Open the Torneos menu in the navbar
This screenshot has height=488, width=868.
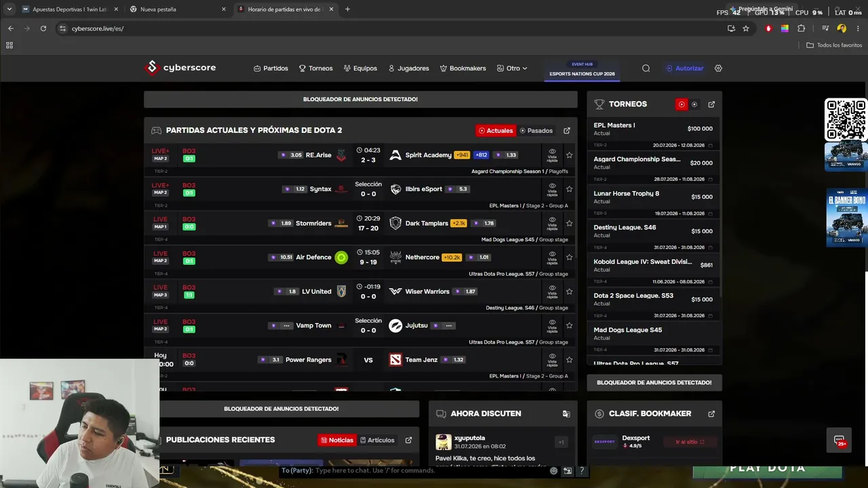pyautogui.click(x=316, y=68)
